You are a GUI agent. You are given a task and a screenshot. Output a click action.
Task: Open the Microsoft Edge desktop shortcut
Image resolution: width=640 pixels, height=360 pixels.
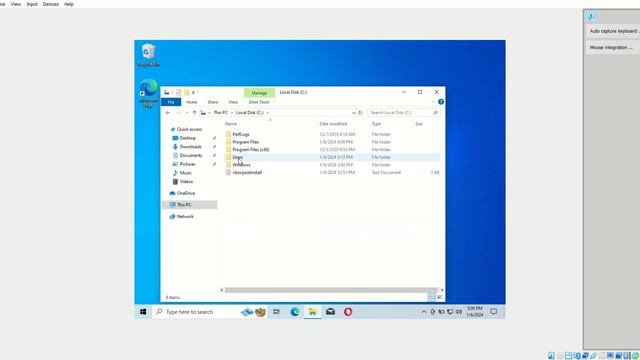(149, 93)
